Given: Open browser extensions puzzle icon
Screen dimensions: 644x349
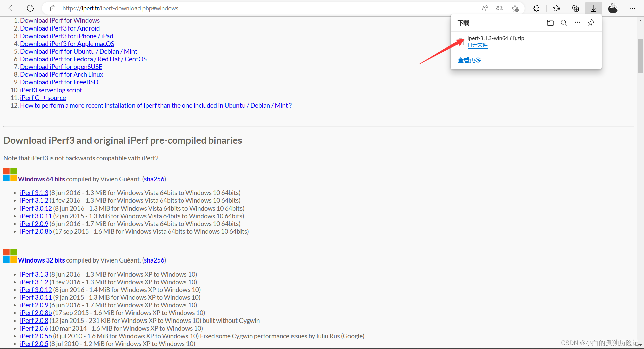Looking at the screenshot, I should [536, 8].
